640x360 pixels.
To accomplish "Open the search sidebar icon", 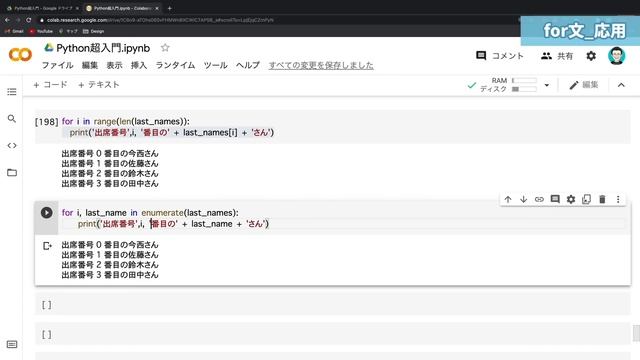I will coord(12,119).
